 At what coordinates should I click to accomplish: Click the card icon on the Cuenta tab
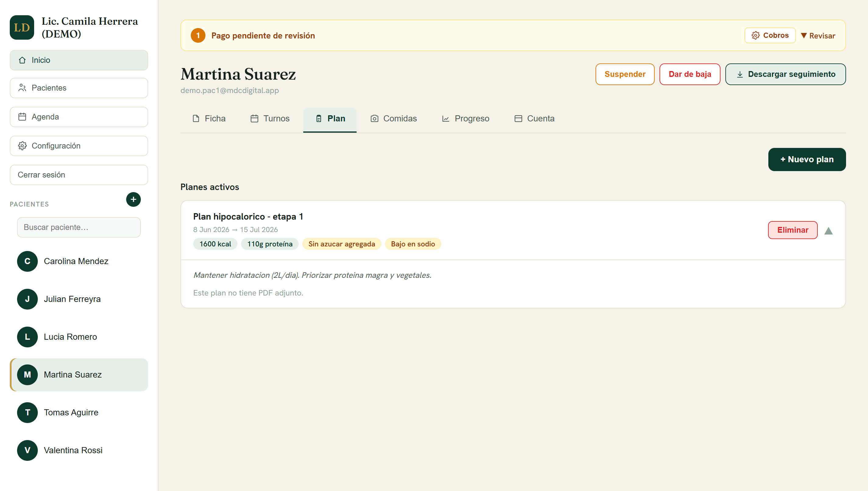(x=518, y=118)
